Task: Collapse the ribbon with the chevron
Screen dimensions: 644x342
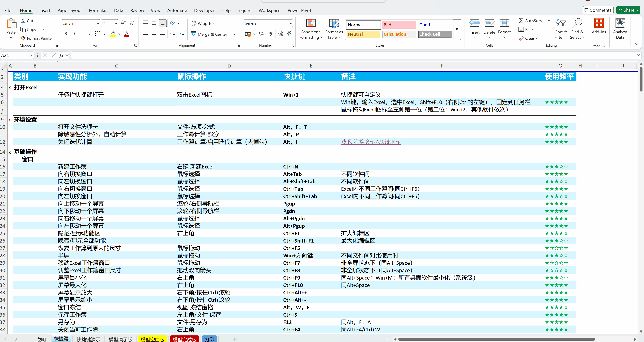Action: pos(636,44)
